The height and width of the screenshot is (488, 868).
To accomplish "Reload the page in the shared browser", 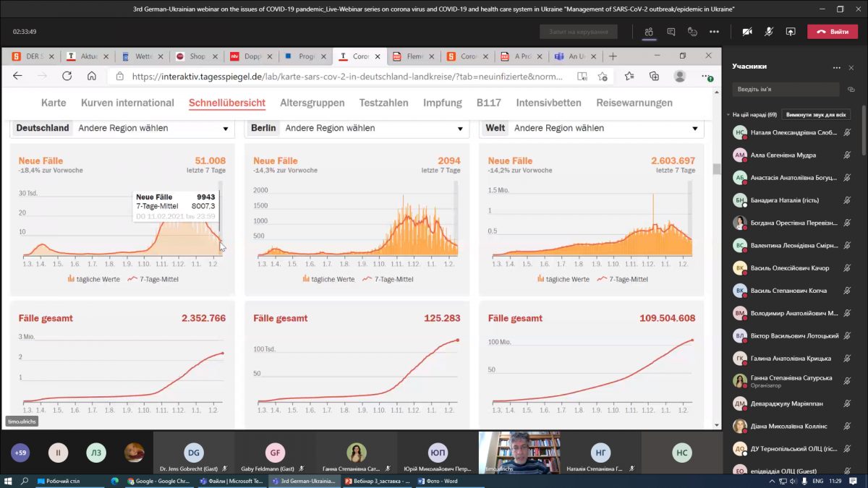I will tap(67, 76).
